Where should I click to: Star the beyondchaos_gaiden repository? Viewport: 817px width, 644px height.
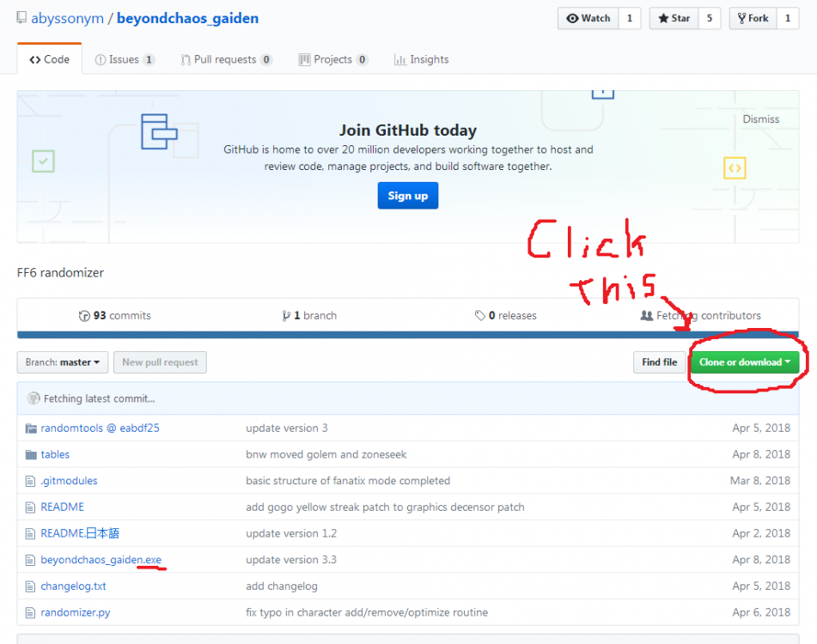click(674, 18)
